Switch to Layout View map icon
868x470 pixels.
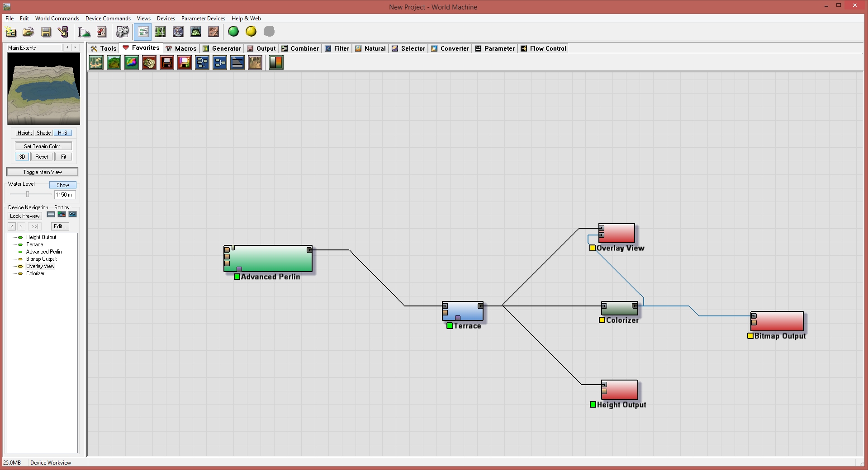pyautogui.click(x=160, y=32)
